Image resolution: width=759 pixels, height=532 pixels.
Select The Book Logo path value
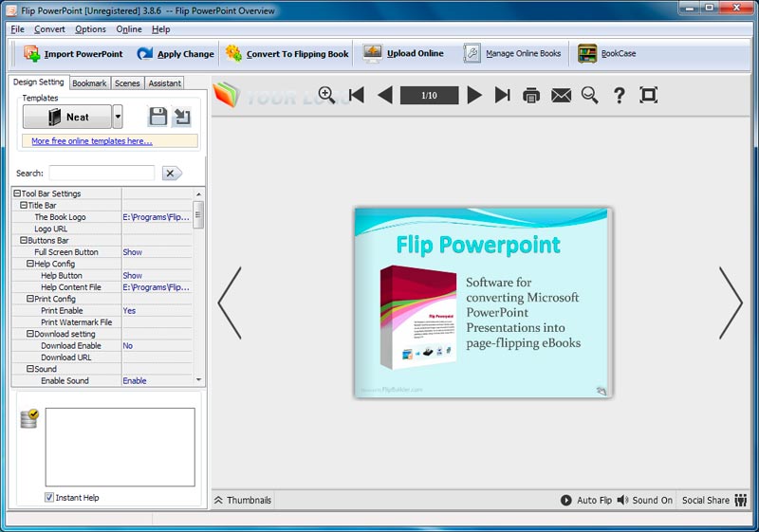point(156,217)
